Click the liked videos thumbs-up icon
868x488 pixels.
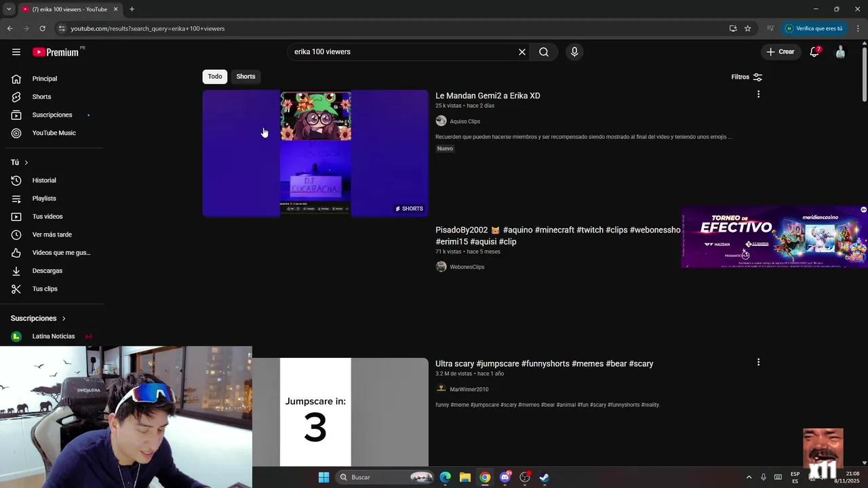(x=16, y=253)
